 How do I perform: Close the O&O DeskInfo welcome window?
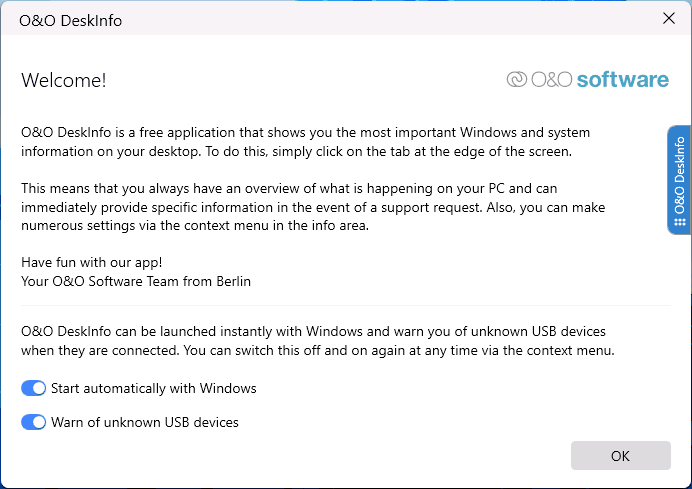point(669,19)
